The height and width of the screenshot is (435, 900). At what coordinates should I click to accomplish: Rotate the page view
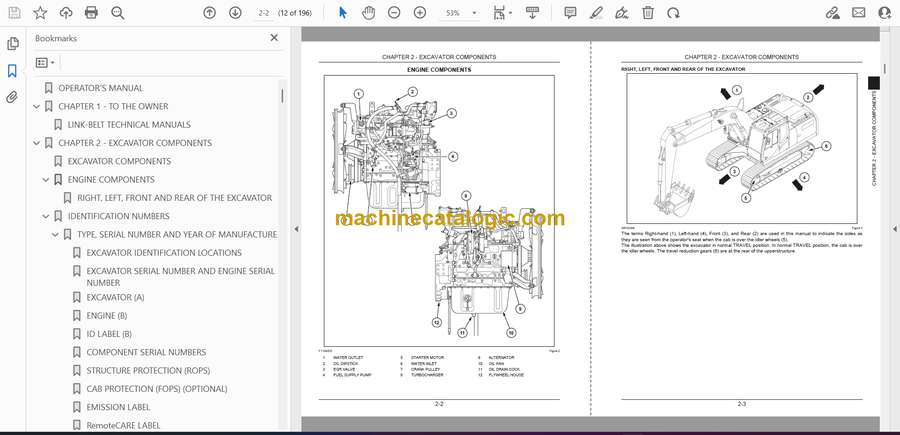[x=673, y=13]
